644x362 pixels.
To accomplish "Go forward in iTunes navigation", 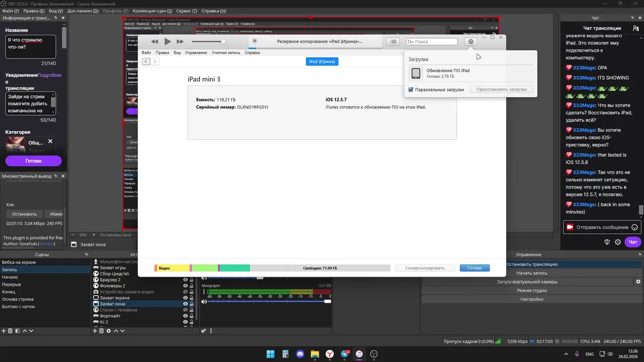I will pyautogui.click(x=155, y=61).
